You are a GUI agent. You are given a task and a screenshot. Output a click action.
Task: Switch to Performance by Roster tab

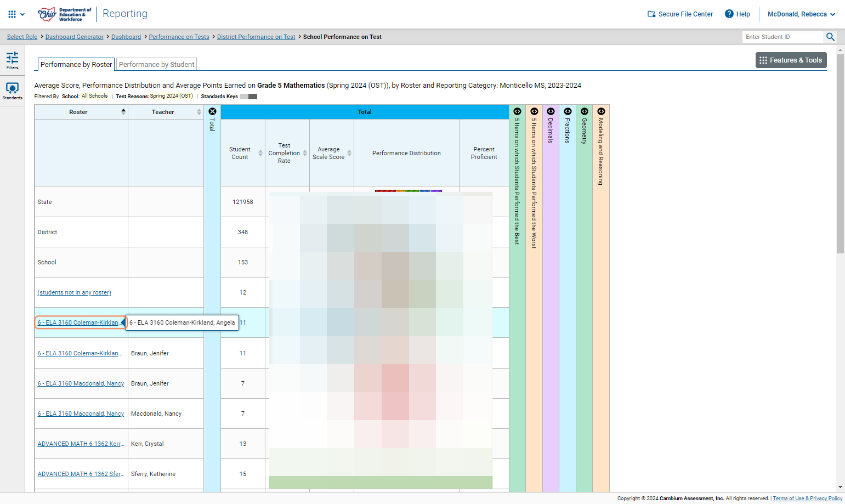click(x=76, y=64)
